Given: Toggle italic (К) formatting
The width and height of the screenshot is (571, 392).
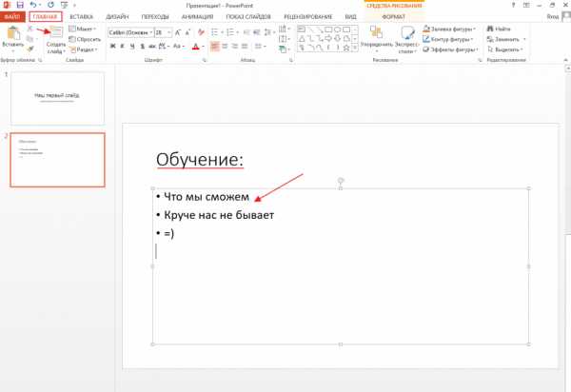Looking at the screenshot, I should (123, 47).
